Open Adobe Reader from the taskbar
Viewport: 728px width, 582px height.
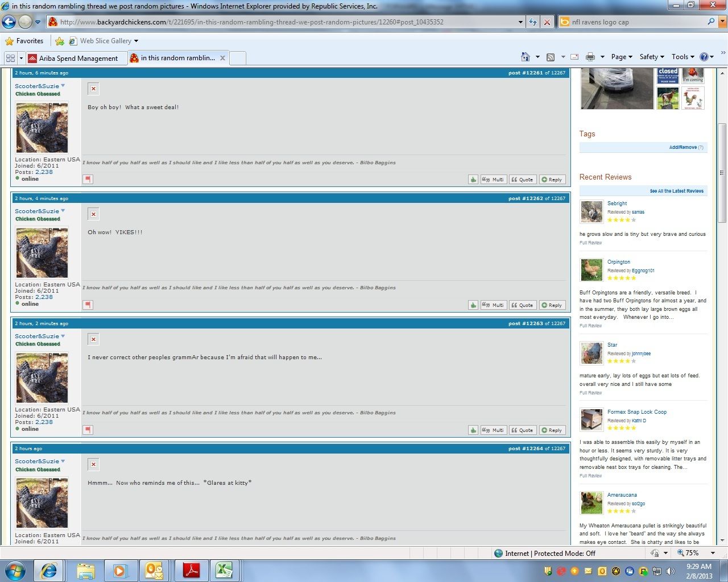click(191, 570)
